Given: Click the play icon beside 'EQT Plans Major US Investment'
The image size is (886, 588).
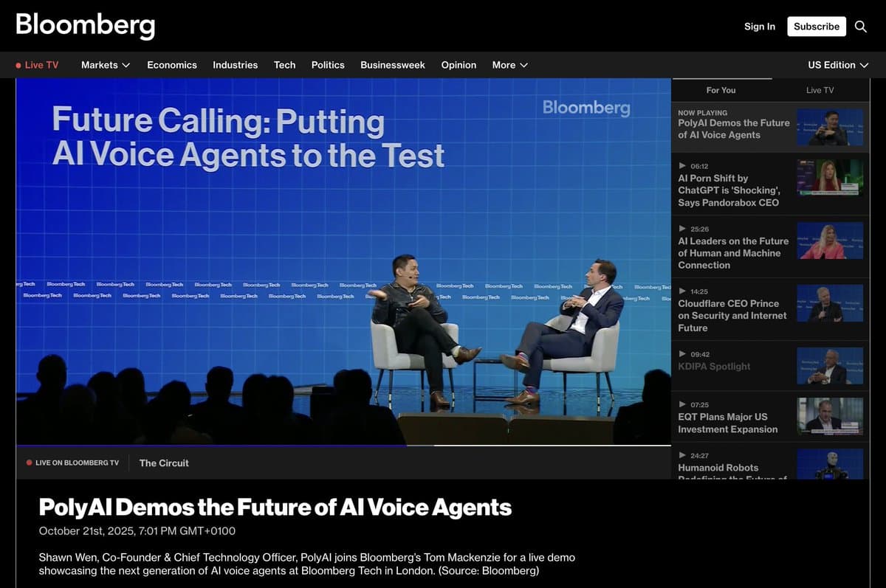Looking at the screenshot, I should (x=683, y=404).
